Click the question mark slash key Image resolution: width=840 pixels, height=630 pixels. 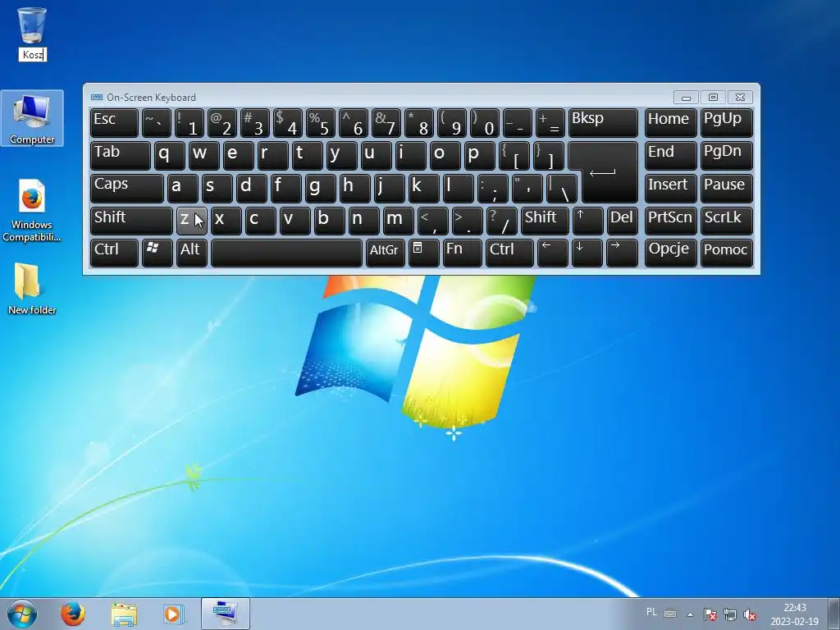pos(501,221)
